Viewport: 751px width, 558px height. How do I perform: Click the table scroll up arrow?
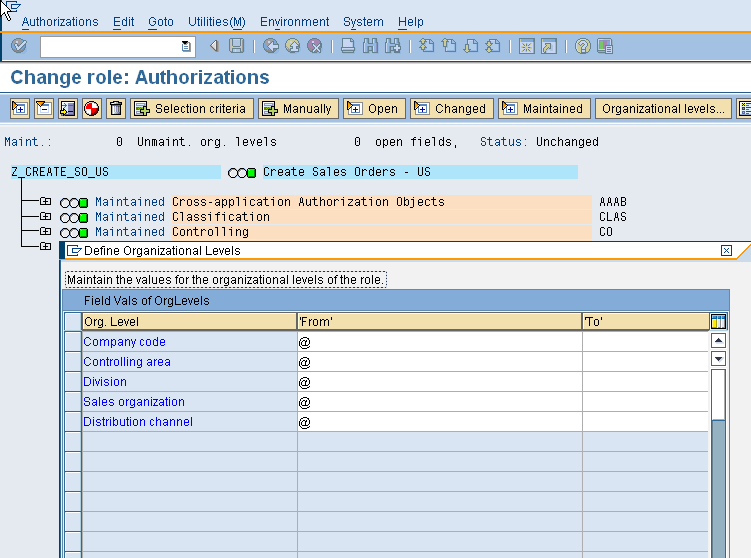click(718, 341)
